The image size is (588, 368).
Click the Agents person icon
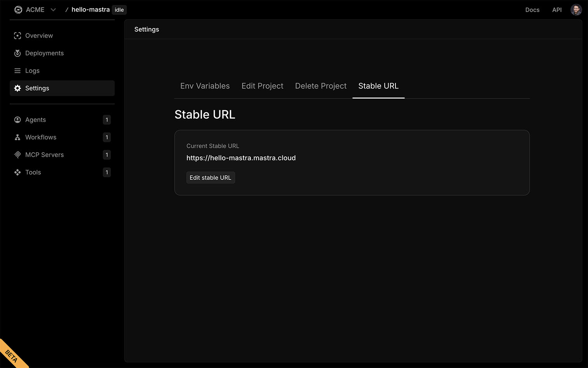[17, 120]
